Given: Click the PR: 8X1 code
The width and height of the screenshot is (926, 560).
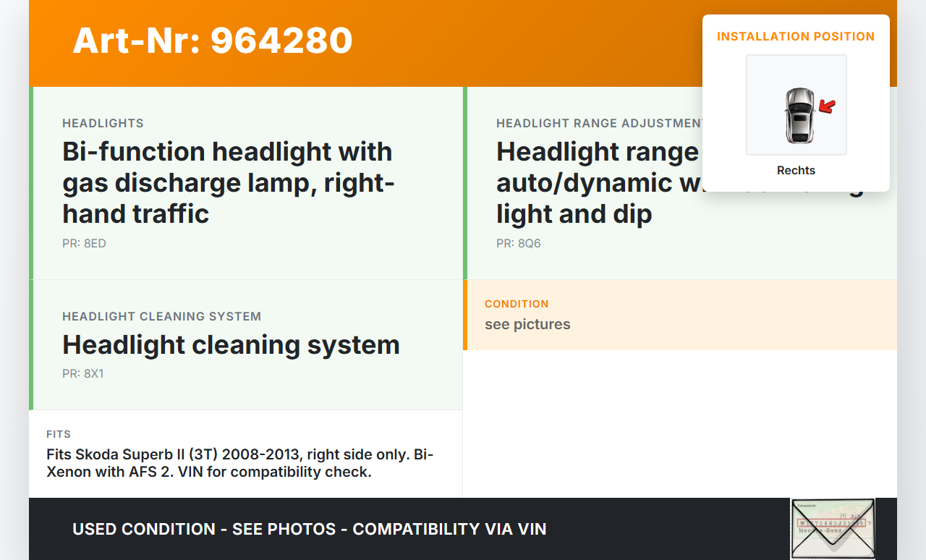Looking at the screenshot, I should (x=83, y=374).
